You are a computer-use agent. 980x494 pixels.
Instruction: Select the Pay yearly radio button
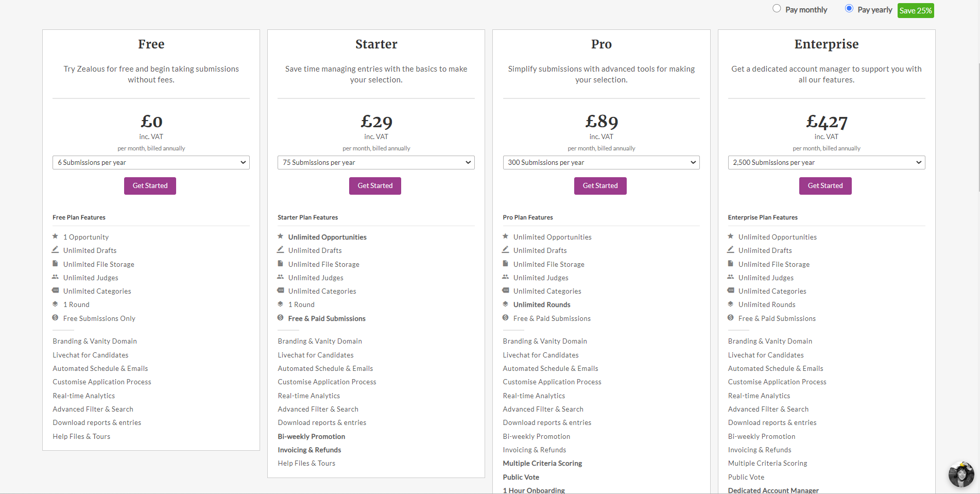[x=849, y=9]
